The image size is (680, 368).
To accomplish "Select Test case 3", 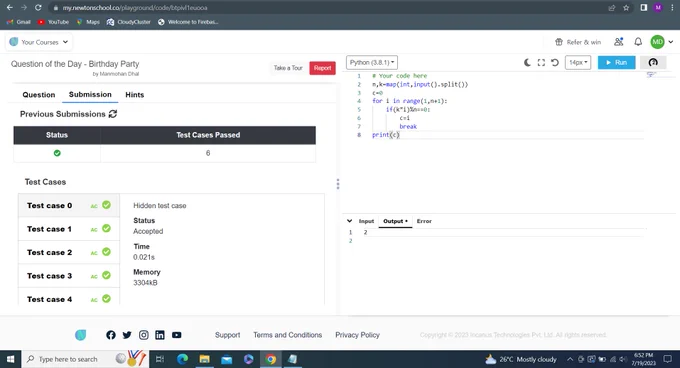I will pos(69,276).
